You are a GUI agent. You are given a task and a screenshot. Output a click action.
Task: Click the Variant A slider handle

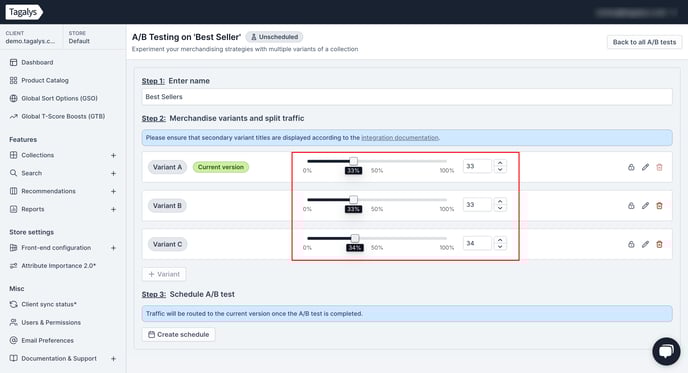pos(353,161)
